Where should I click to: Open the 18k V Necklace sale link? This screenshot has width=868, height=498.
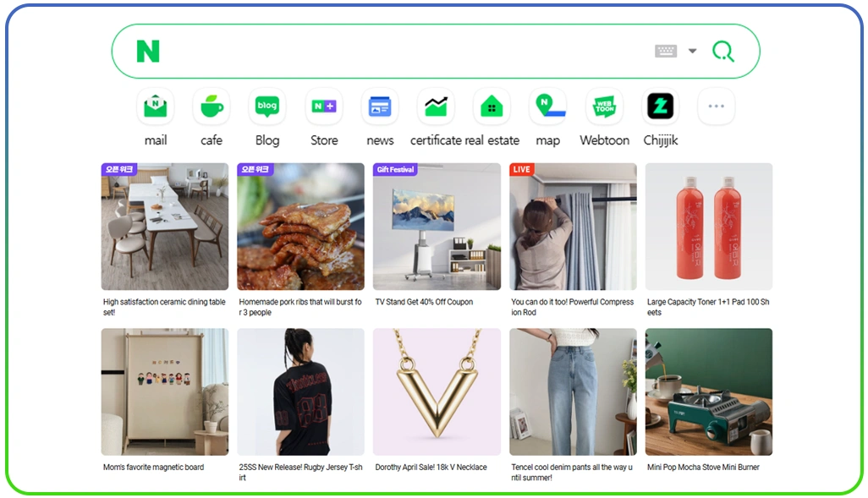pyautogui.click(x=437, y=392)
